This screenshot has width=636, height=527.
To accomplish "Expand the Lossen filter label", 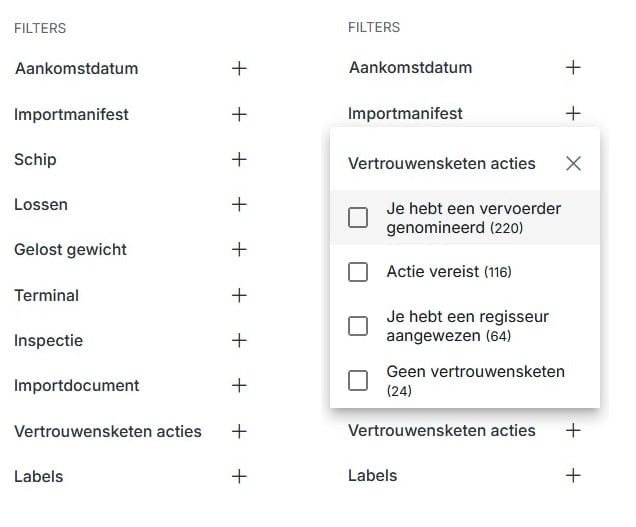I will 41,204.
